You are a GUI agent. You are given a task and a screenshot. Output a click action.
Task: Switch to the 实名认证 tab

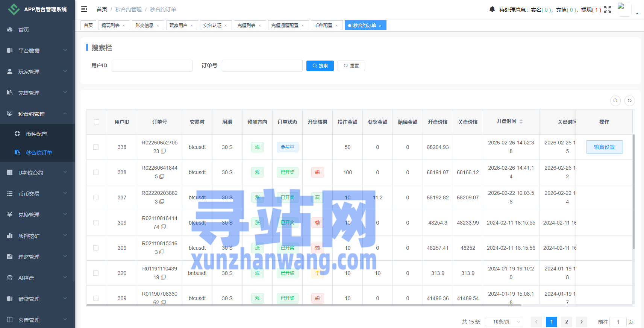coord(212,26)
